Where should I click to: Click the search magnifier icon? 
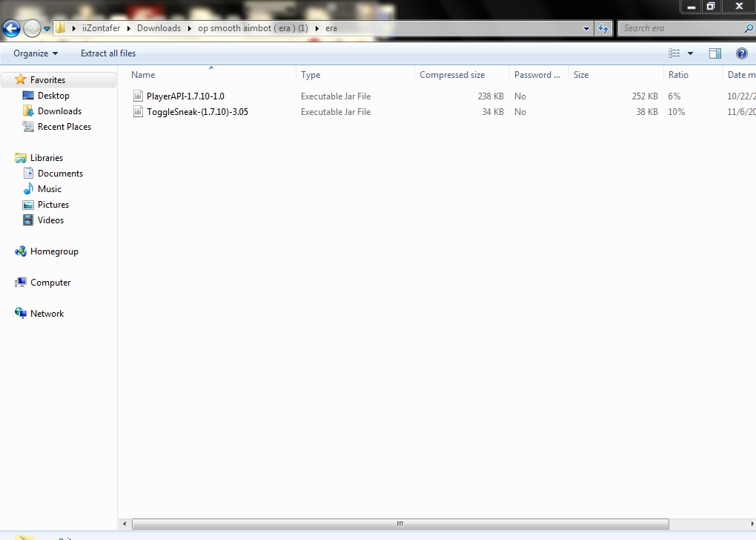[x=749, y=28]
